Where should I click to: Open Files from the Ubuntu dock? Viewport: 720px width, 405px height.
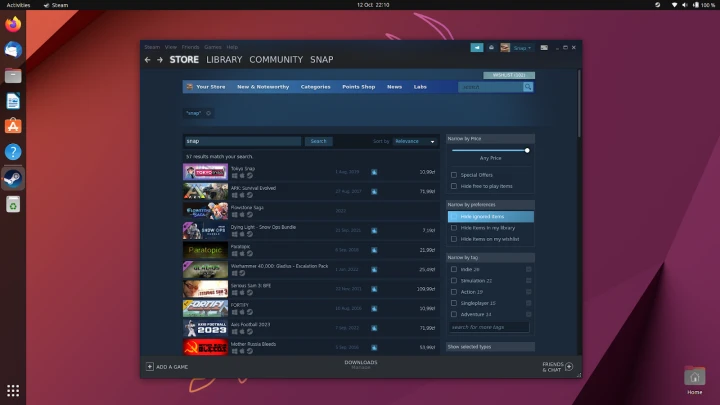coord(13,75)
